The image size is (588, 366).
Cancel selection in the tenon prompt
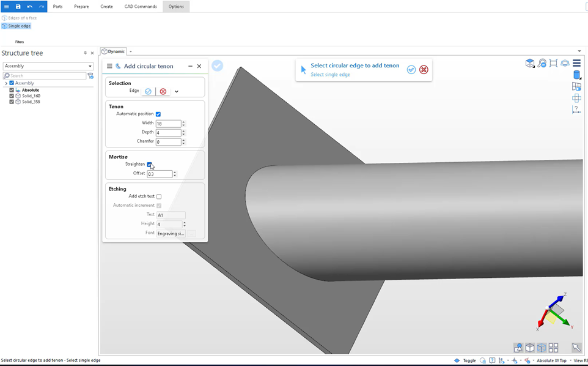click(x=424, y=69)
